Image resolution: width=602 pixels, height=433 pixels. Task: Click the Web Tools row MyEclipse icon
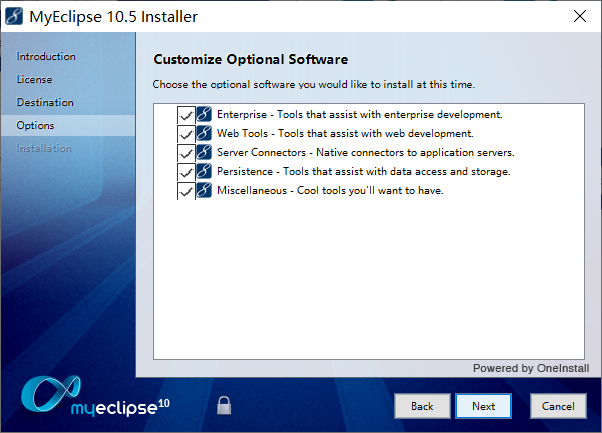[x=204, y=133]
